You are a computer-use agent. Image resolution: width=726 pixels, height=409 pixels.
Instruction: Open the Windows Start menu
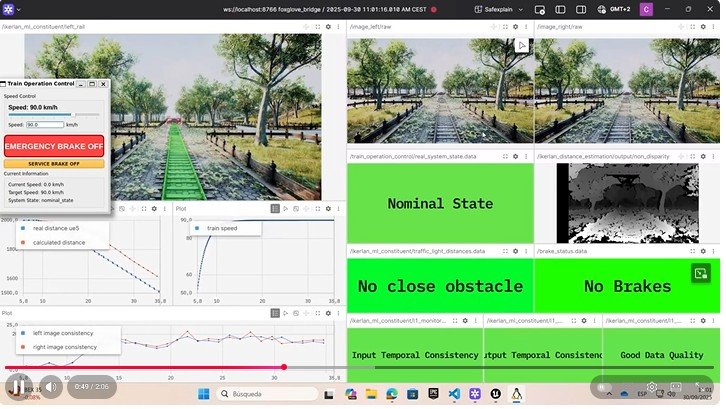(204, 394)
